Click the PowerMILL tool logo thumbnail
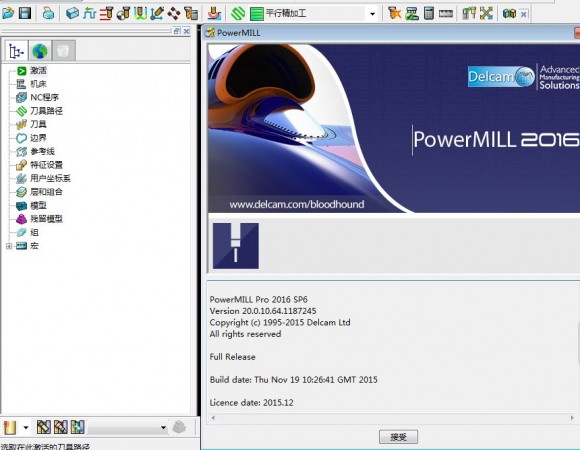Image resolution: width=580 pixels, height=450 pixels. [236, 246]
